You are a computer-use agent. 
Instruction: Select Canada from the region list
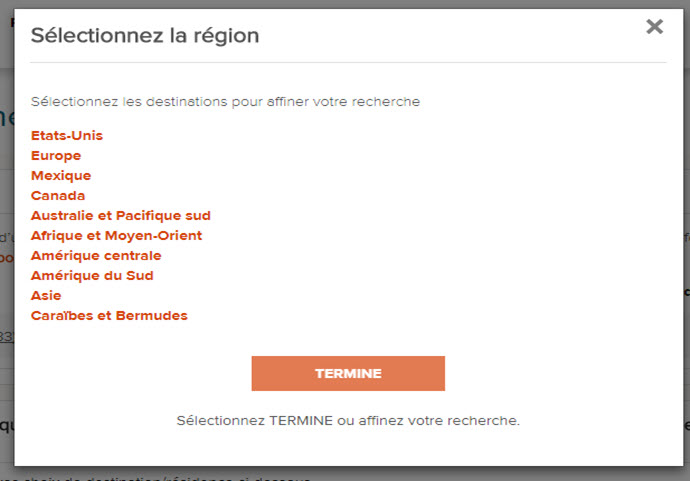pyautogui.click(x=58, y=196)
